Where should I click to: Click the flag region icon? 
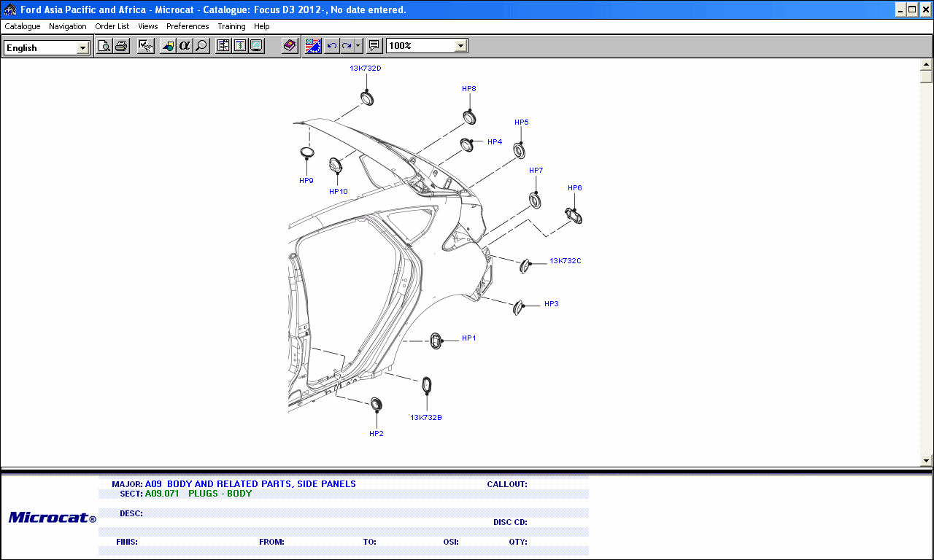pos(313,45)
